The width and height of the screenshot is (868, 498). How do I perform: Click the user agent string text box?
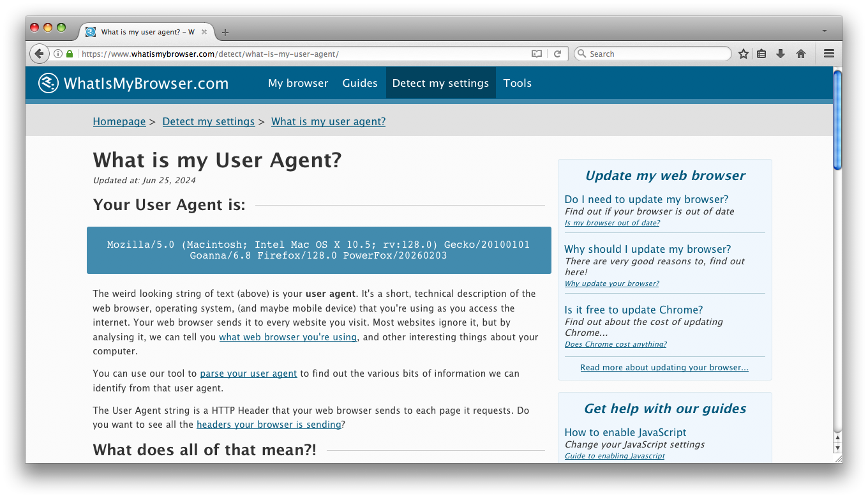(319, 250)
